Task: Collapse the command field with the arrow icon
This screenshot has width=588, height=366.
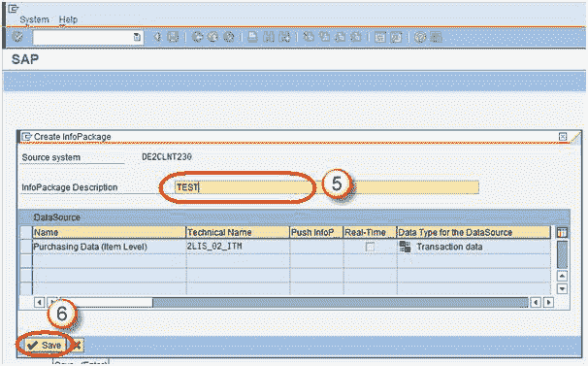Action: 157,37
